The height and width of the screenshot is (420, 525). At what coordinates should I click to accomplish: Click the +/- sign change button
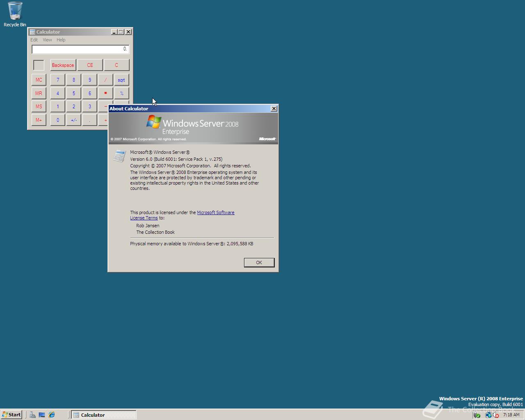pyautogui.click(x=74, y=120)
